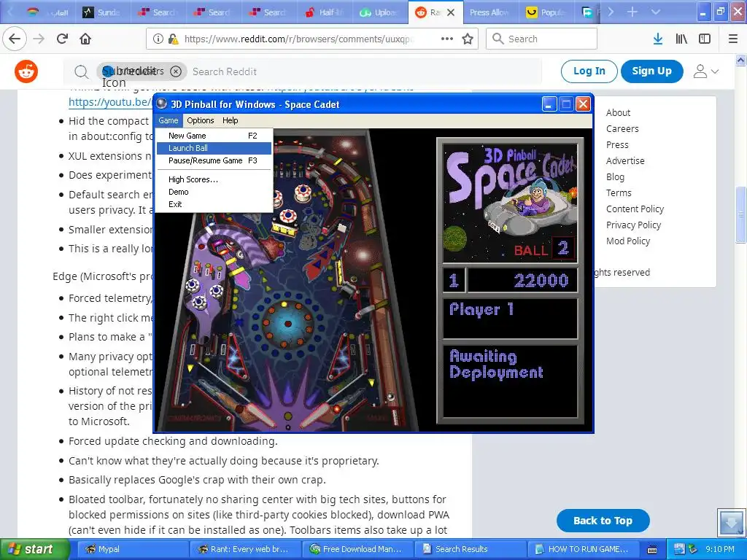747x560 pixels.
Task: Open the youtu.be link in the post
Action: coord(110,102)
